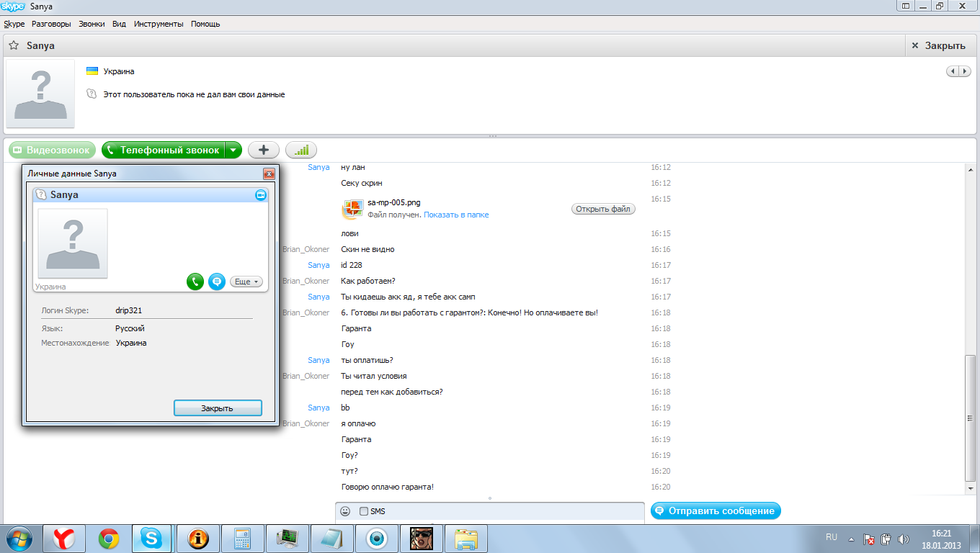Open the volume control in the system tray

pos(903,539)
